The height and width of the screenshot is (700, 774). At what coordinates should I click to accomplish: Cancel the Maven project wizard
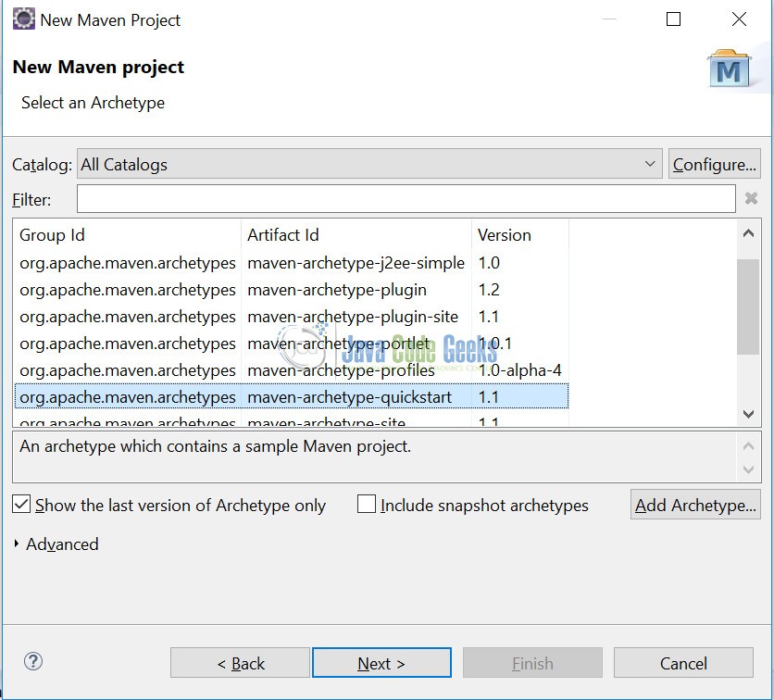[x=683, y=663]
